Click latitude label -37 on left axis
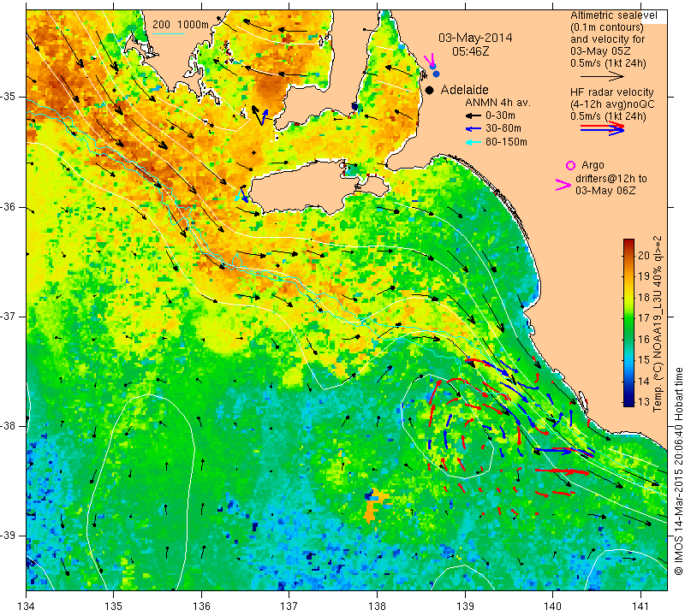This screenshot has width=685, height=616. tap(9, 316)
